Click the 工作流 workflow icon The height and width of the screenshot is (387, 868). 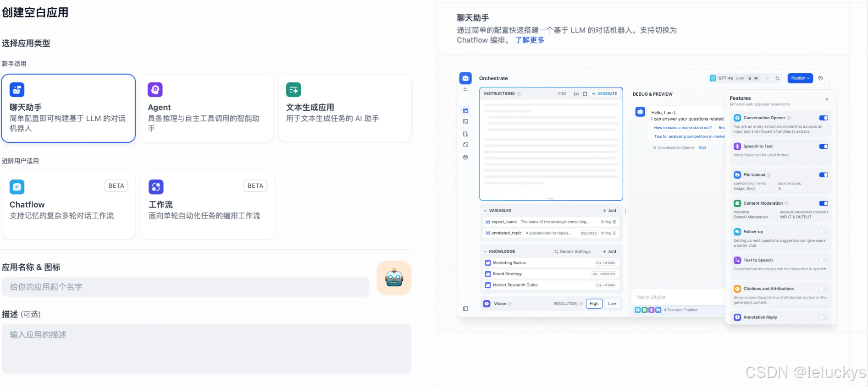(x=156, y=187)
